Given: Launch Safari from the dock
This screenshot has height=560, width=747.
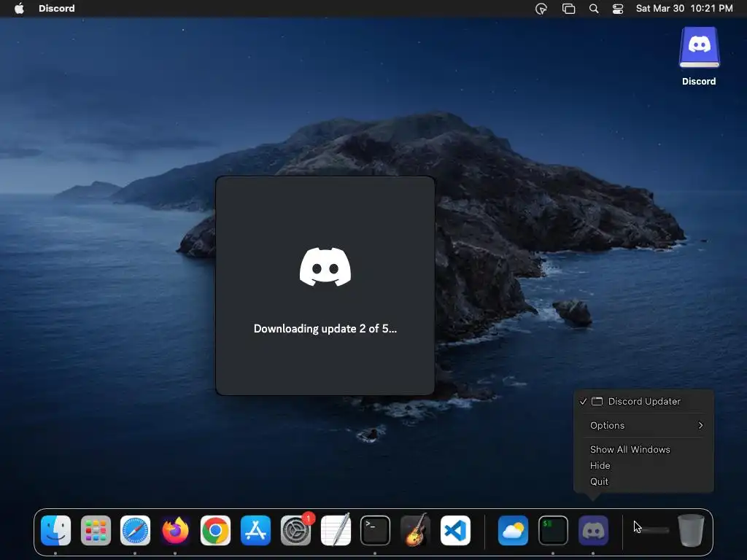Looking at the screenshot, I should (x=135, y=531).
